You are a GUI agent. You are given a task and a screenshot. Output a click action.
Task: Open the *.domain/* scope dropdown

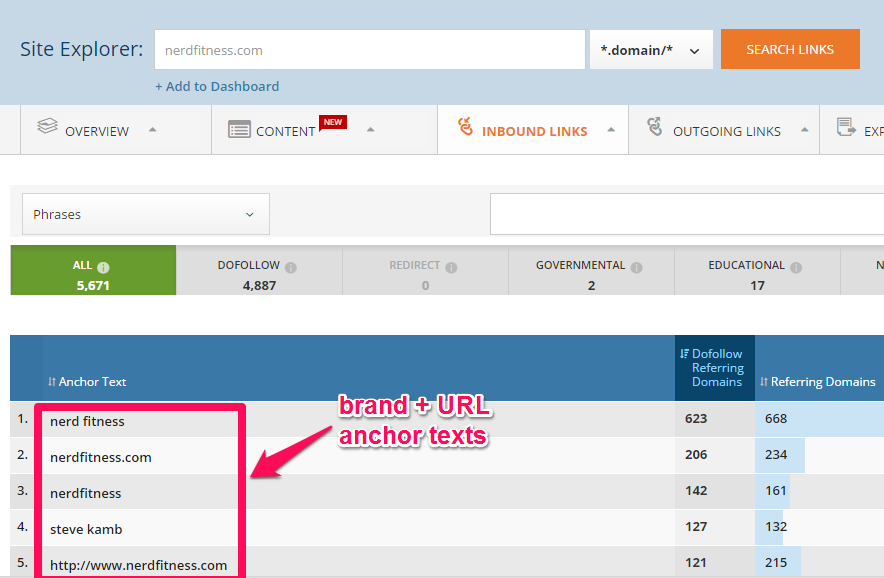pyautogui.click(x=651, y=50)
